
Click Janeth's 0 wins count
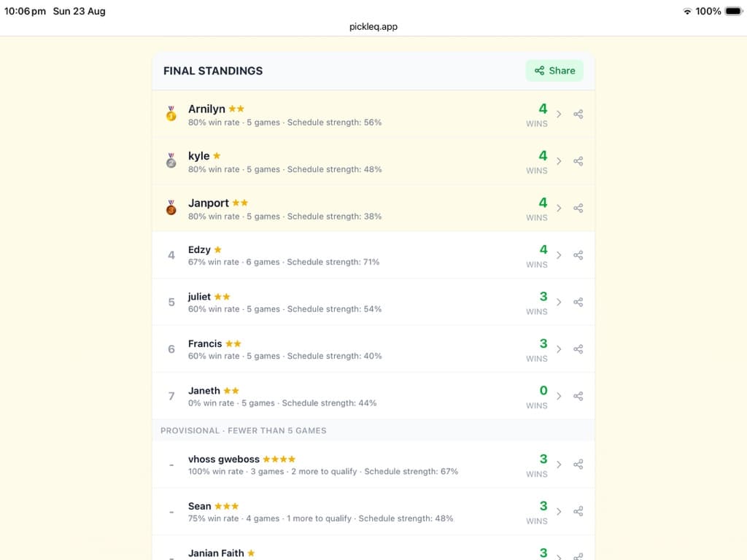point(543,391)
